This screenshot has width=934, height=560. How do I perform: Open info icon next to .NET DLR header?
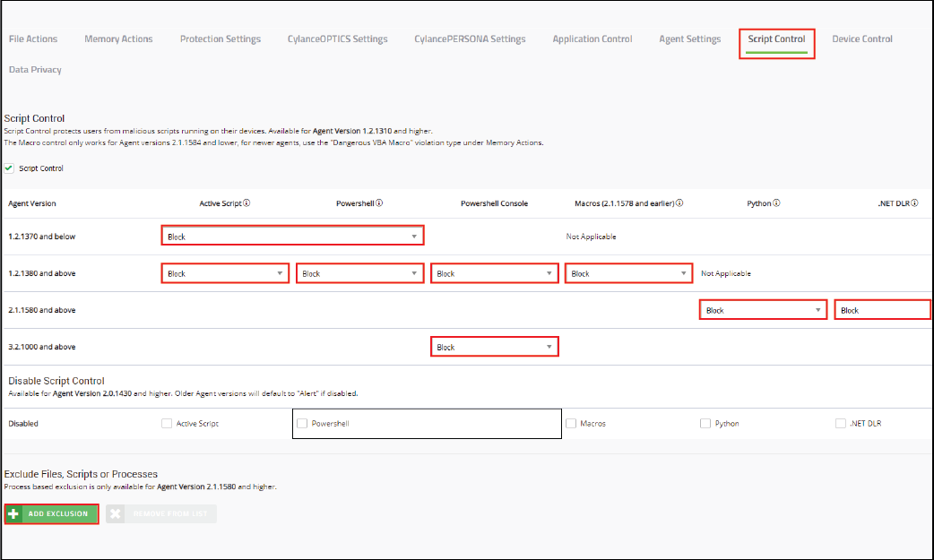coord(915,203)
